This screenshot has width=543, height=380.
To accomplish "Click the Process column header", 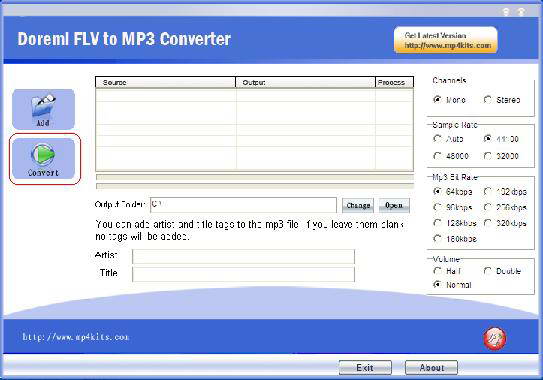I will point(394,82).
